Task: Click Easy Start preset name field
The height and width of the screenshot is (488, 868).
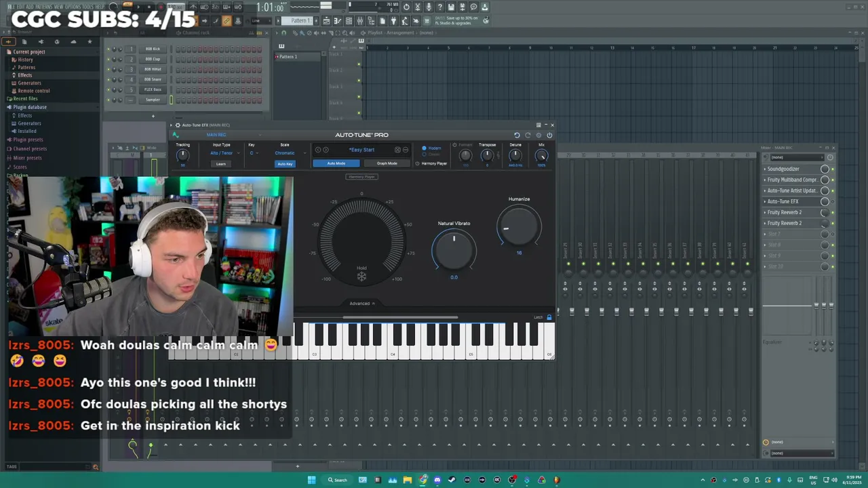Action: pos(361,150)
